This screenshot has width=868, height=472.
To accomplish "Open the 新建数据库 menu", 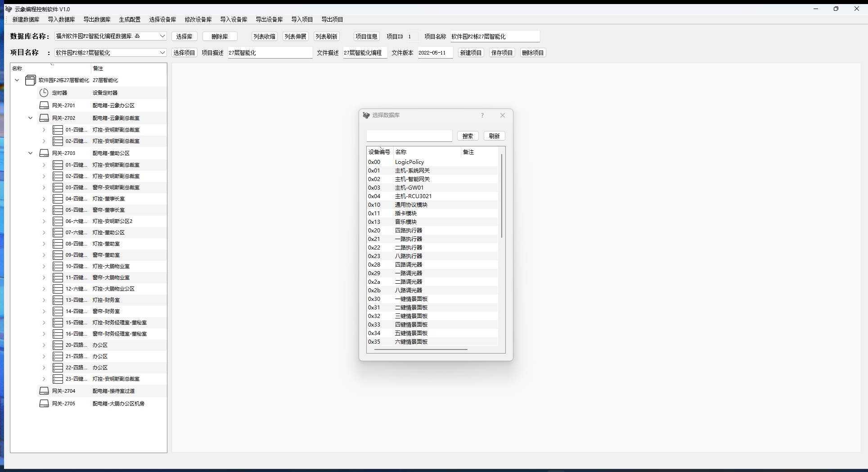I will coord(26,19).
